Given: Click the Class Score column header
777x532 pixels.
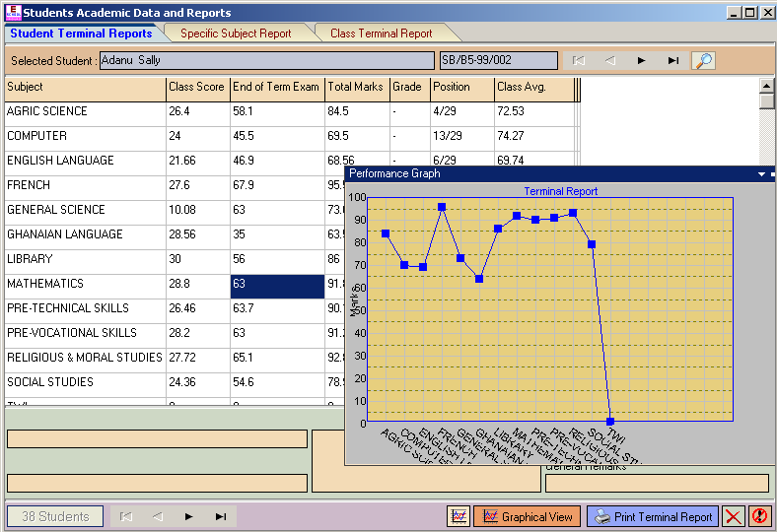Looking at the screenshot, I should tap(198, 90).
